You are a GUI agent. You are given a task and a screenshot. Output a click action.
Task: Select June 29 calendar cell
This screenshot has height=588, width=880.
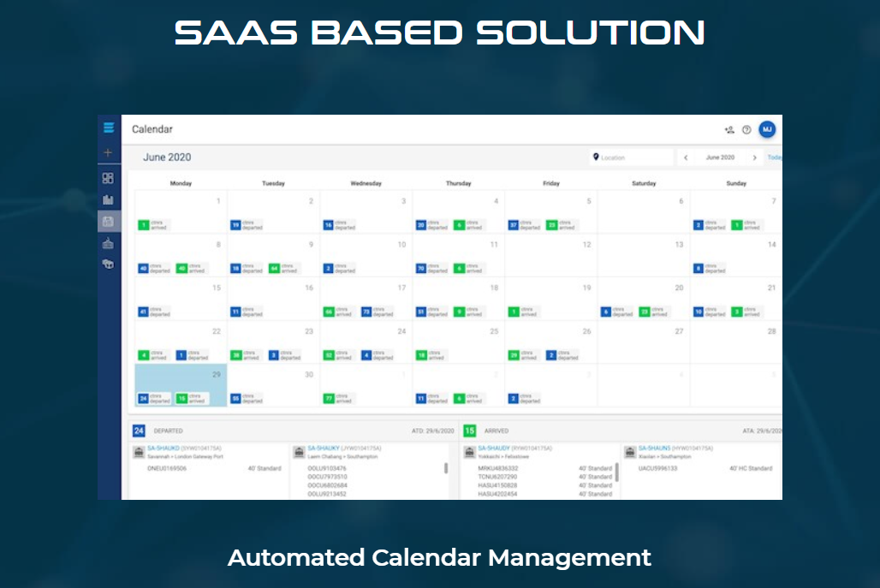coord(181,385)
